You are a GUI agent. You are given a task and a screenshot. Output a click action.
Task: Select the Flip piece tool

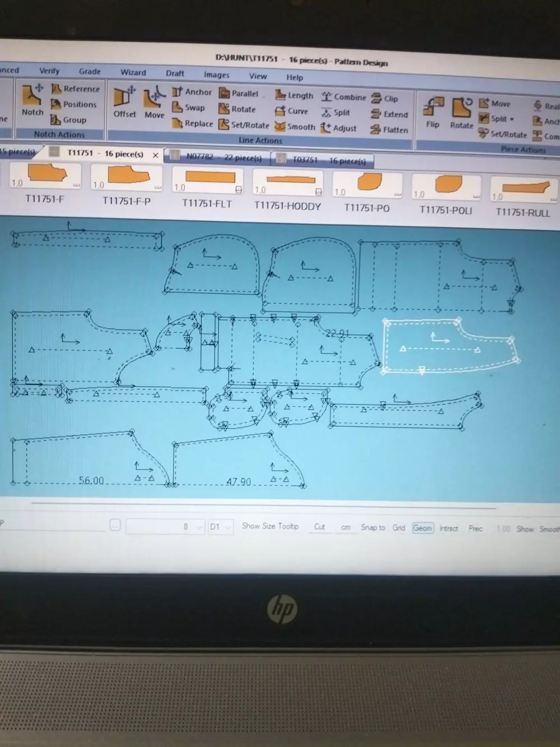(x=433, y=112)
